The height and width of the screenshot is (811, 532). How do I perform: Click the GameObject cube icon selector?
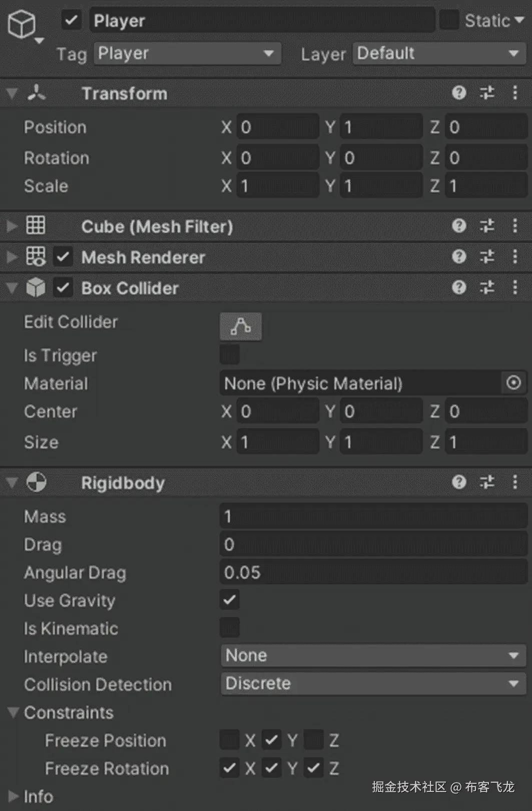click(x=23, y=24)
